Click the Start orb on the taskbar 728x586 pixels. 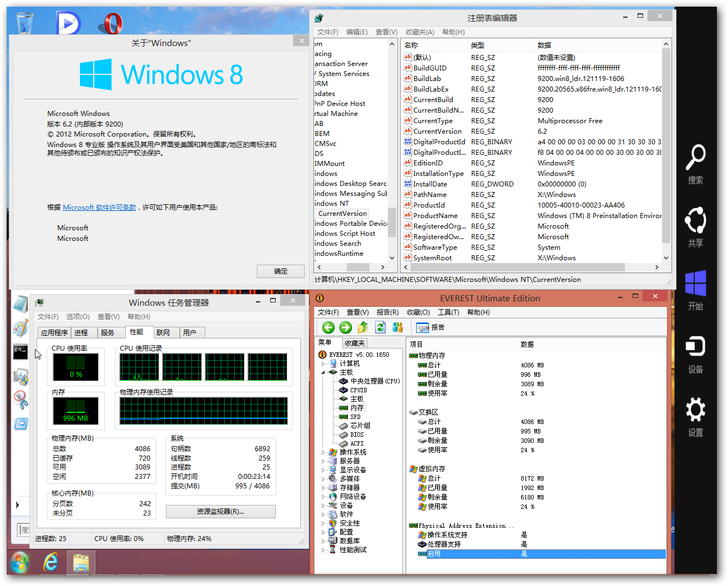pos(19,563)
